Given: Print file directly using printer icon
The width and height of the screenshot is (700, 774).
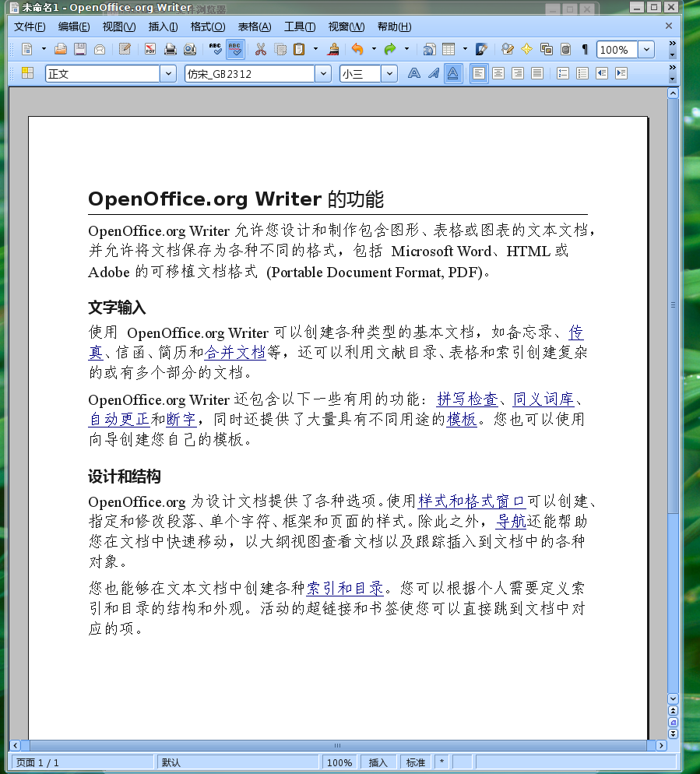Looking at the screenshot, I should [171, 49].
